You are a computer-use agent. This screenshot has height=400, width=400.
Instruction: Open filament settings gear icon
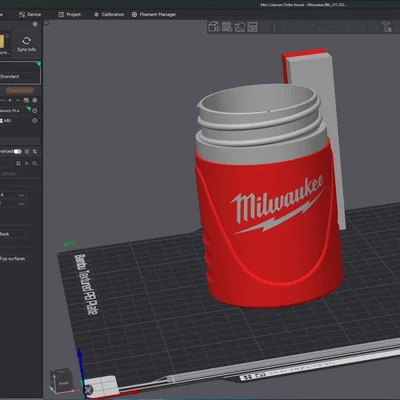tap(35, 100)
